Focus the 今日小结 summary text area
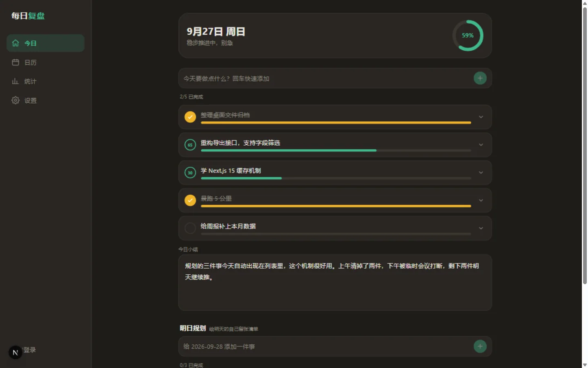Viewport: 588px width, 368px height. pyautogui.click(x=335, y=283)
